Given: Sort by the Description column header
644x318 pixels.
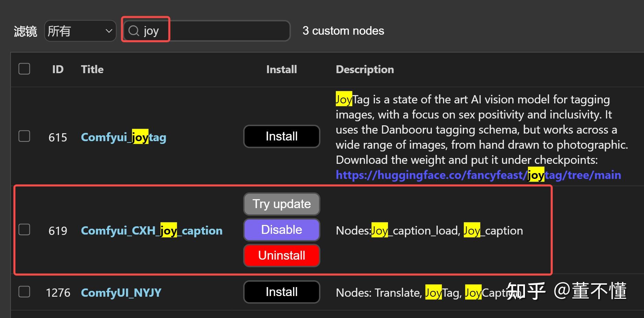Looking at the screenshot, I should tap(365, 69).
